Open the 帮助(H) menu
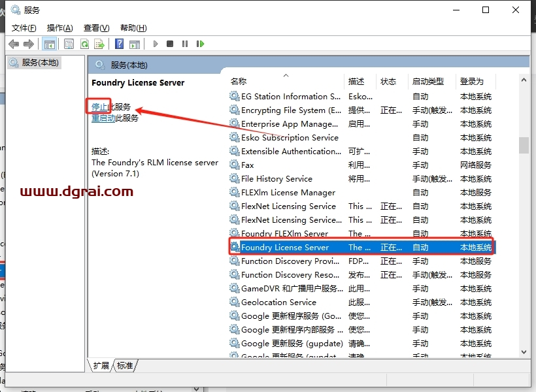This screenshot has width=536, height=392. [133, 28]
